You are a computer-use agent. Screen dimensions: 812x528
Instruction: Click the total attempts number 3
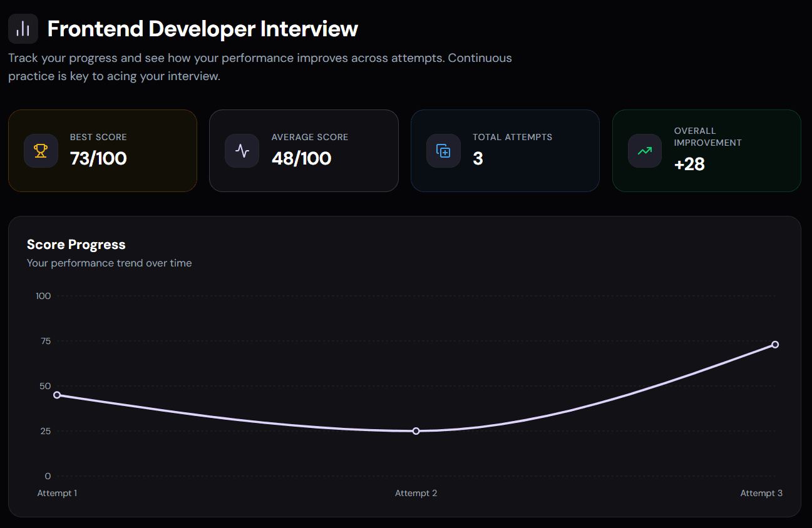click(478, 158)
